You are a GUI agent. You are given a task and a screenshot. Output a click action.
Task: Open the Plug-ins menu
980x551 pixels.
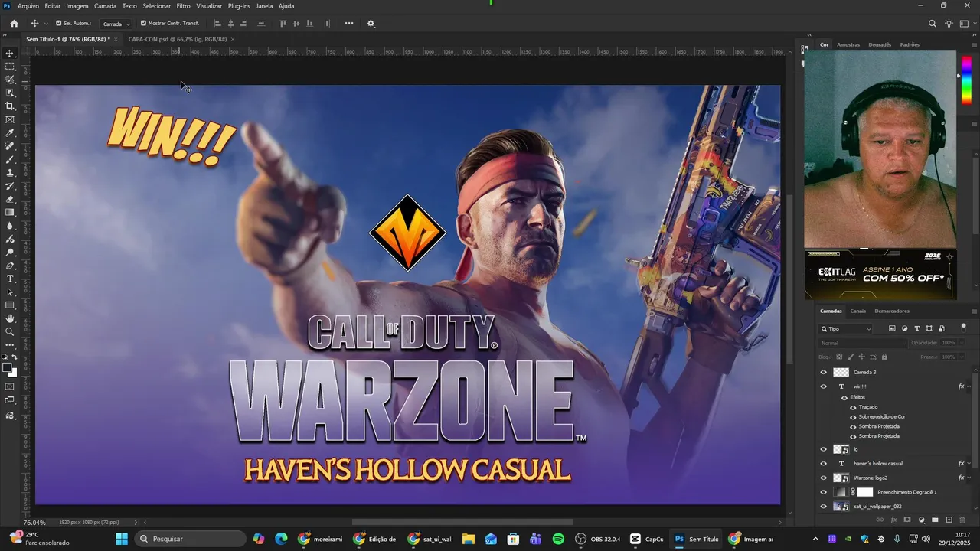coord(239,5)
